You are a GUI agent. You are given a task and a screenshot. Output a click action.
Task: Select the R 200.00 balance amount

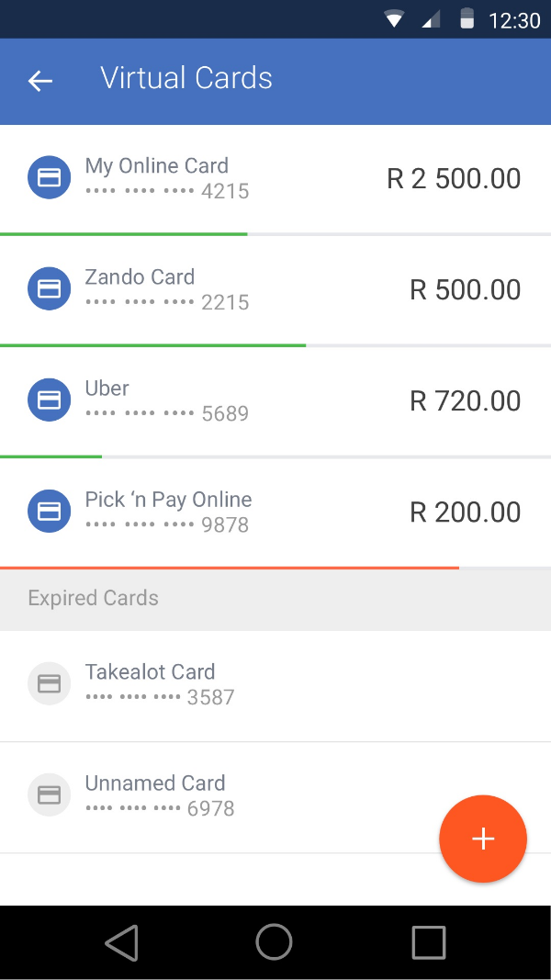tap(465, 512)
